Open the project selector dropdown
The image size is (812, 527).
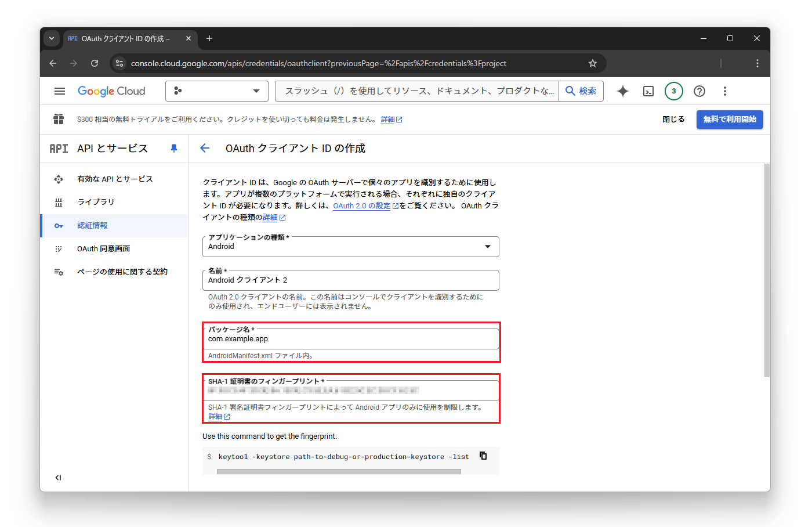tap(217, 91)
